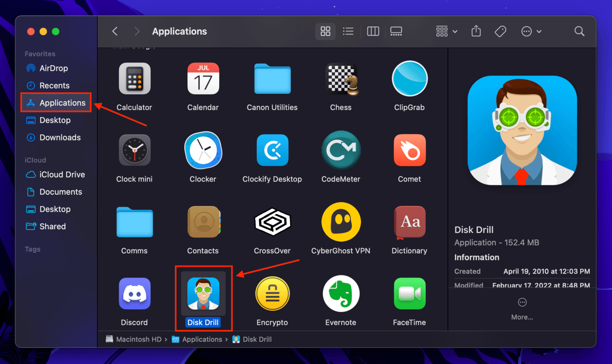The width and height of the screenshot is (612, 364).
Task: Switch to list view
Action: (348, 31)
